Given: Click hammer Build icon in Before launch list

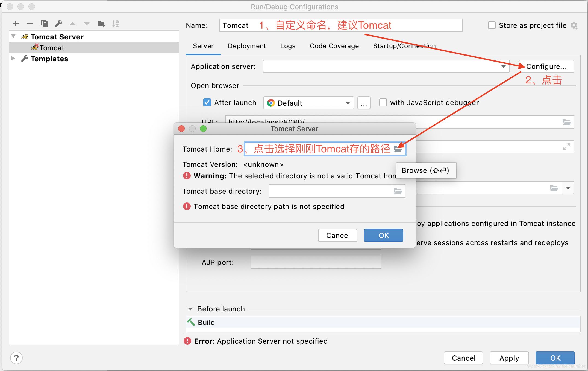Looking at the screenshot, I should [x=191, y=322].
